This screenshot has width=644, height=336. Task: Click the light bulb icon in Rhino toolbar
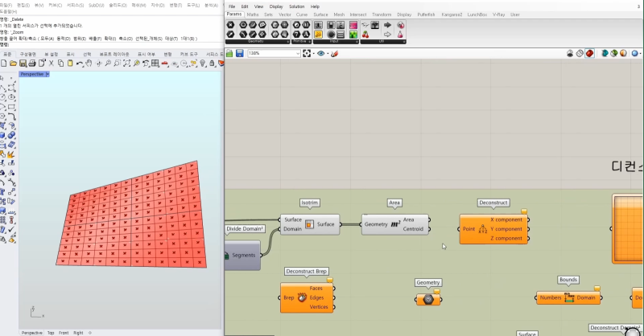[x=203, y=64]
